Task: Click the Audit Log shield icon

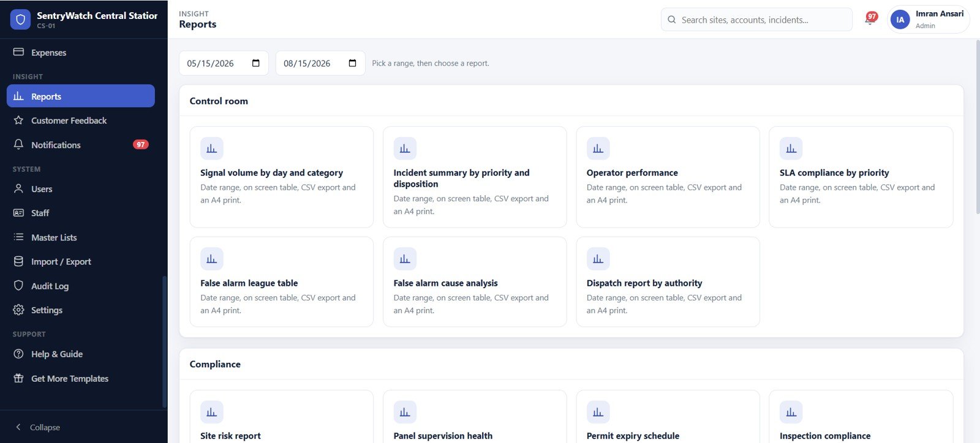Action: pos(18,286)
